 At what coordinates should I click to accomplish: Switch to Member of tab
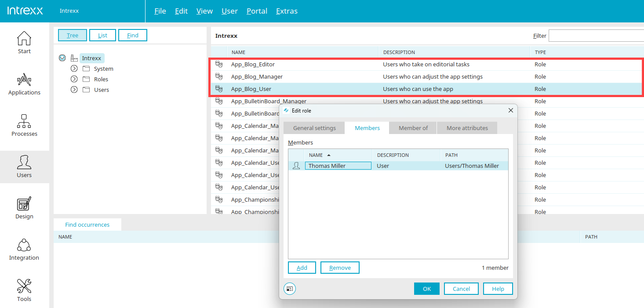[413, 128]
